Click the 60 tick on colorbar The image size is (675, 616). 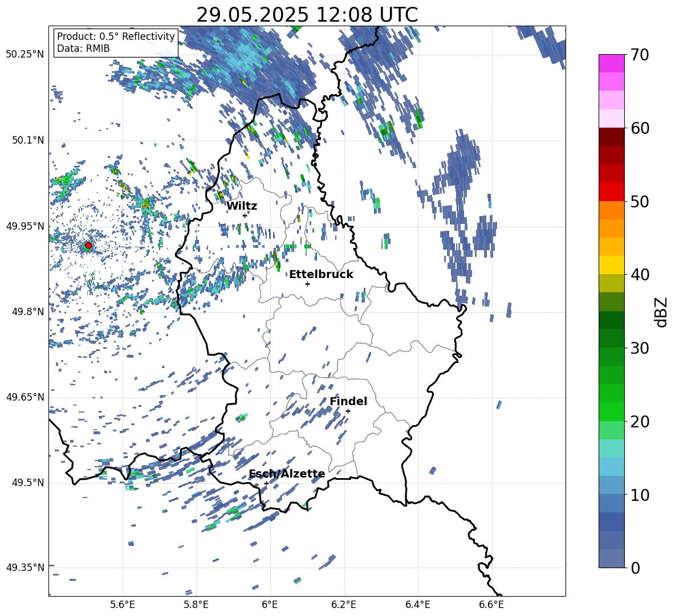tap(639, 128)
